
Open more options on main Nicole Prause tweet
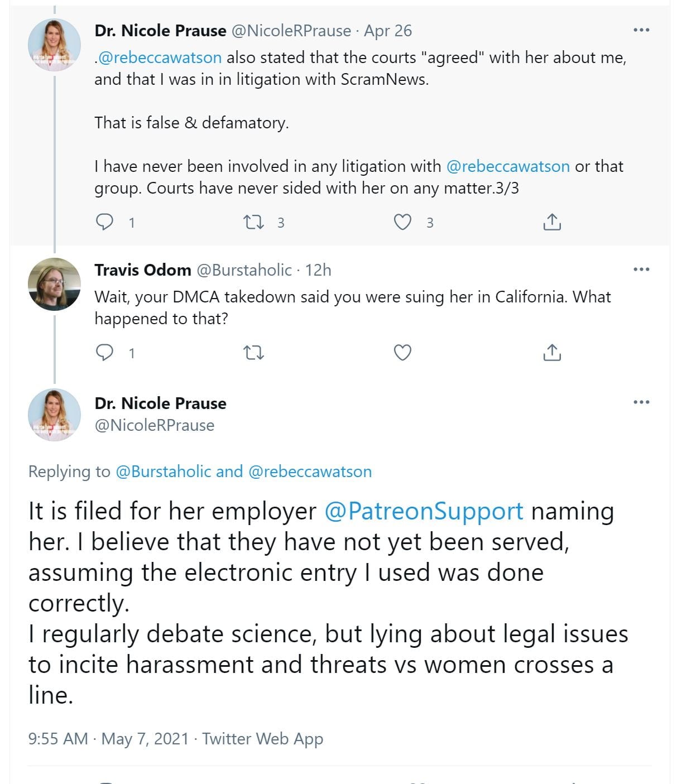coord(641,402)
